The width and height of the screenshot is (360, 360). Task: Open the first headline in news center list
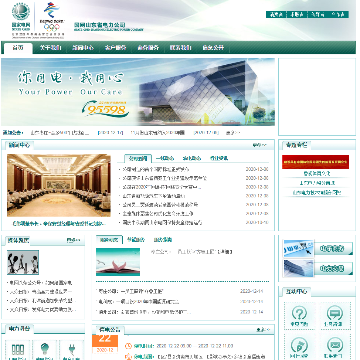[156, 169]
